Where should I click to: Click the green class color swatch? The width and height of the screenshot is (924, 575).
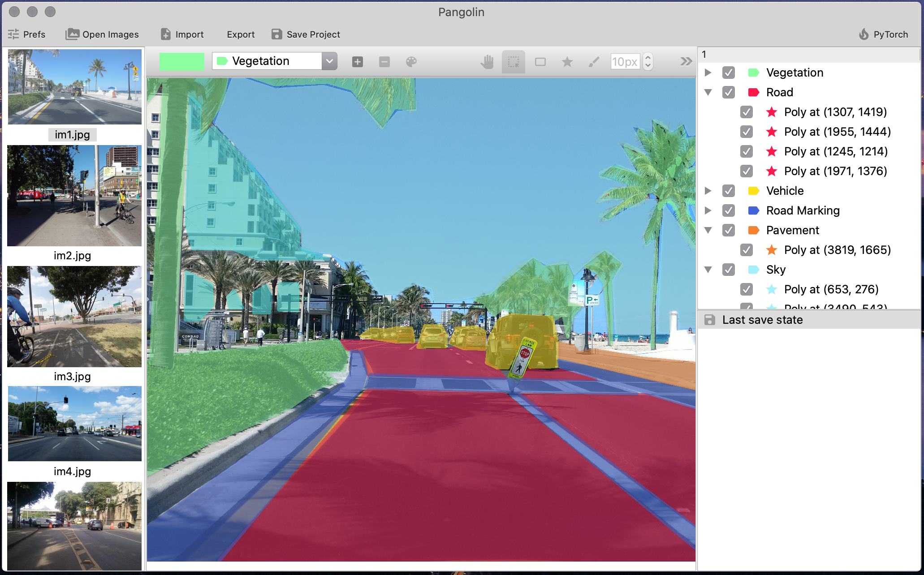pyautogui.click(x=182, y=61)
